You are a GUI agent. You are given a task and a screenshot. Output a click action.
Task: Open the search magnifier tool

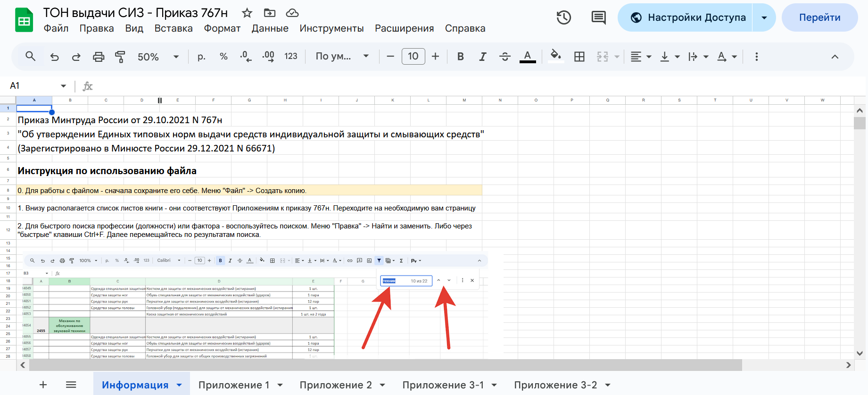(x=31, y=57)
